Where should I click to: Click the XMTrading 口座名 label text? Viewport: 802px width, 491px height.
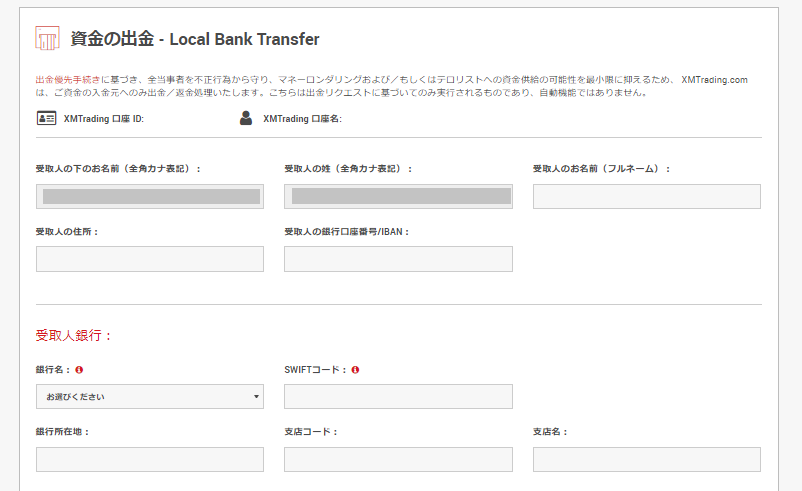[302, 119]
